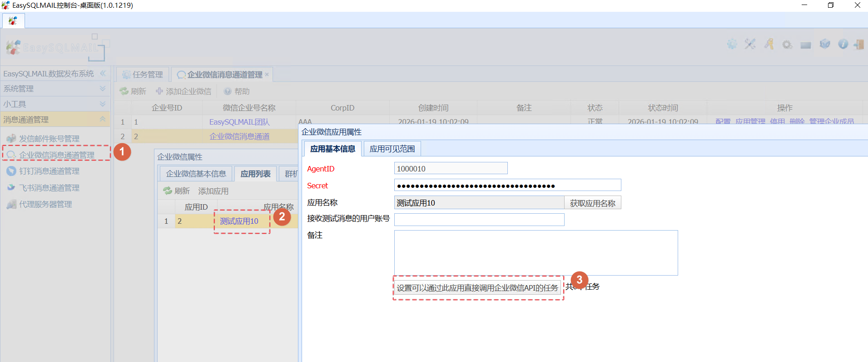Open the EasySQLMAIL团队 link

(x=239, y=122)
